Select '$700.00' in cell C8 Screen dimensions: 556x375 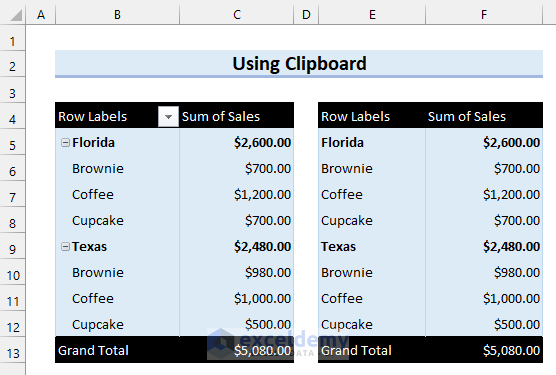coord(237,220)
